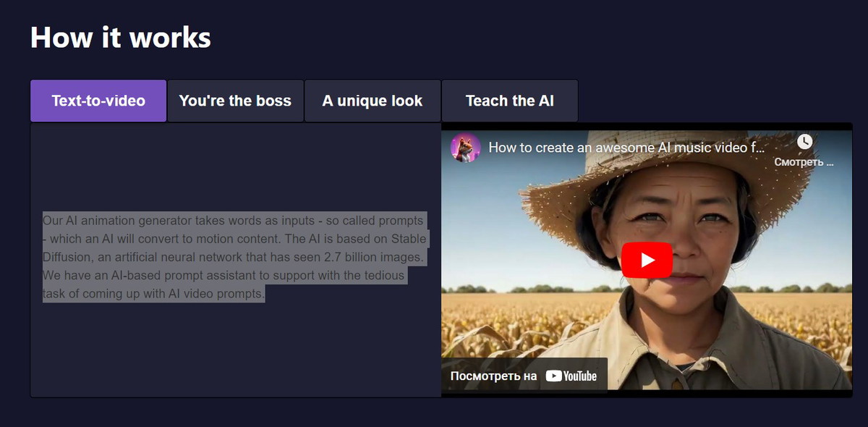
Task: Click the highlighted AI animation generator paragraph
Action: pyautogui.click(x=235, y=257)
